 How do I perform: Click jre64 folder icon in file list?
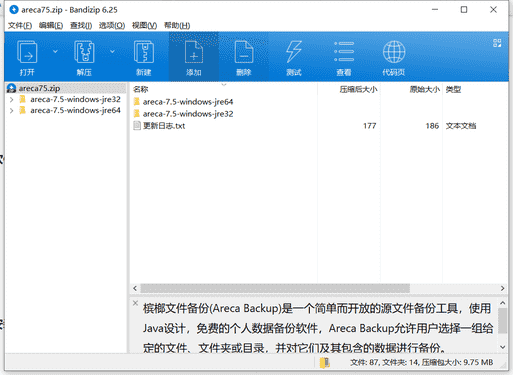point(137,102)
